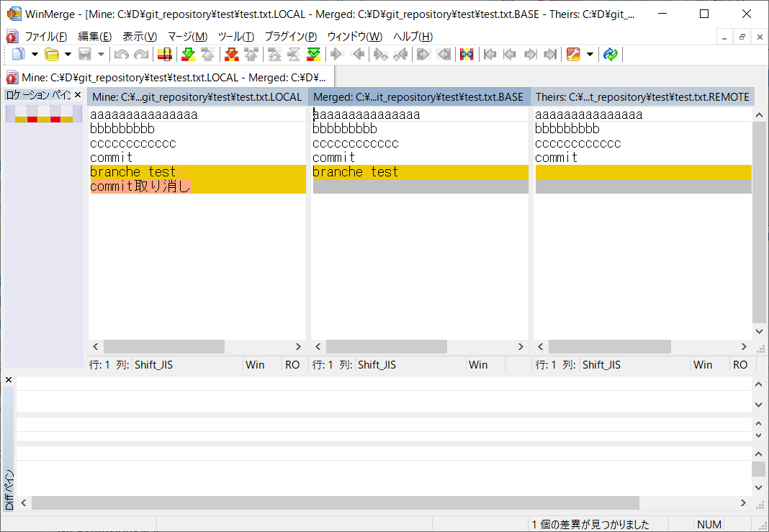Click the Open folder toolbar icon
This screenshot has width=769, height=532.
[52, 54]
